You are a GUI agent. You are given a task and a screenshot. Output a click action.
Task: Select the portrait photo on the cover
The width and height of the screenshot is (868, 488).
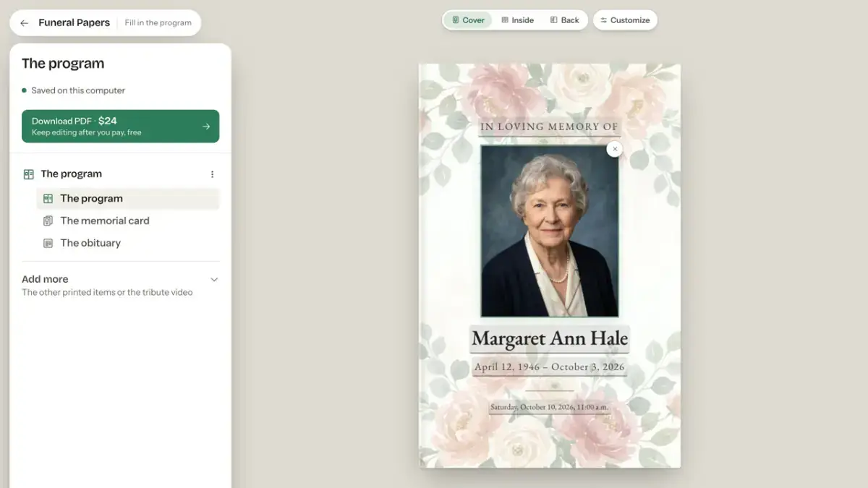tap(550, 231)
